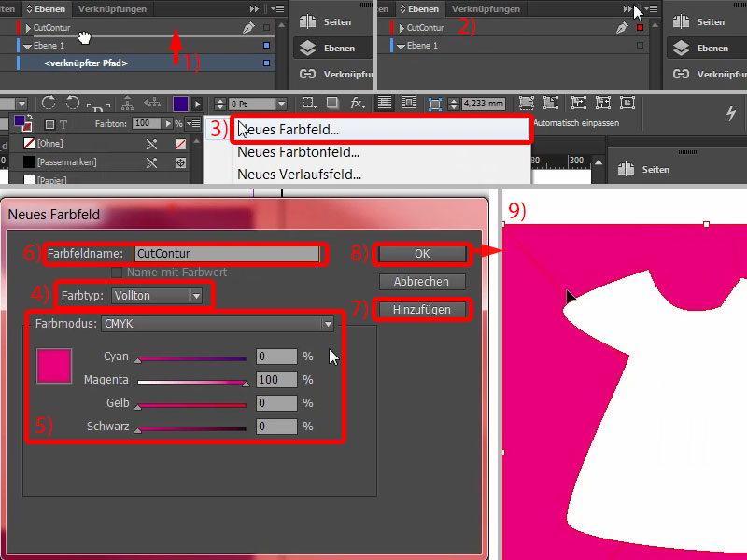Select formatting affects text T icon

pyautogui.click(x=63, y=124)
